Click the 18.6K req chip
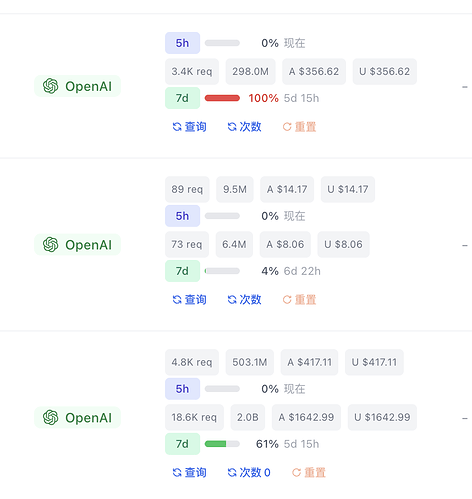 pos(194,417)
